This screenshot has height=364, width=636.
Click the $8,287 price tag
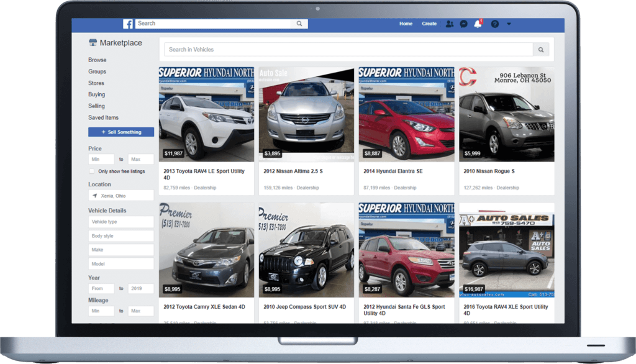click(373, 289)
